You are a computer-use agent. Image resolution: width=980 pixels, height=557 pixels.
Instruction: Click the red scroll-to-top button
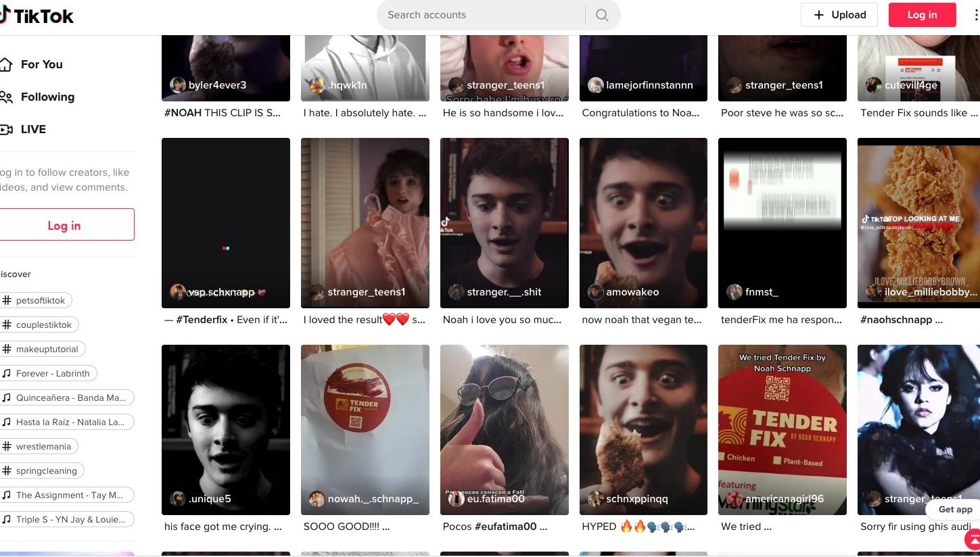(973, 539)
